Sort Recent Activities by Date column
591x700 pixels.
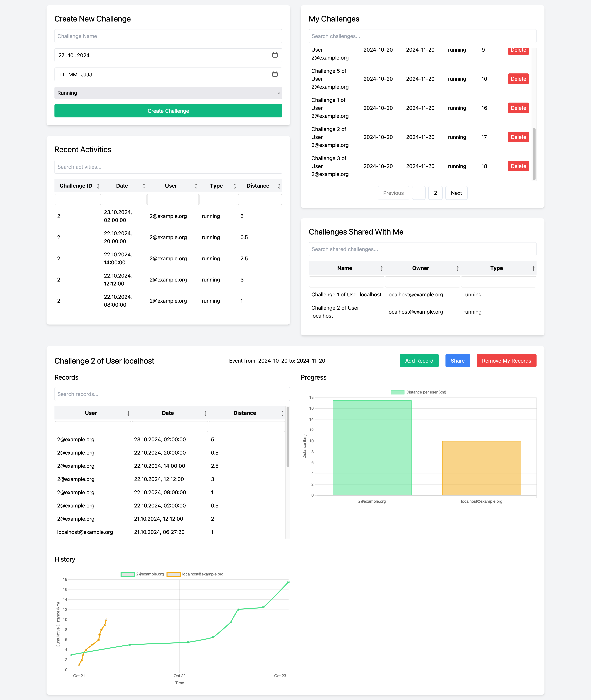pos(144,186)
